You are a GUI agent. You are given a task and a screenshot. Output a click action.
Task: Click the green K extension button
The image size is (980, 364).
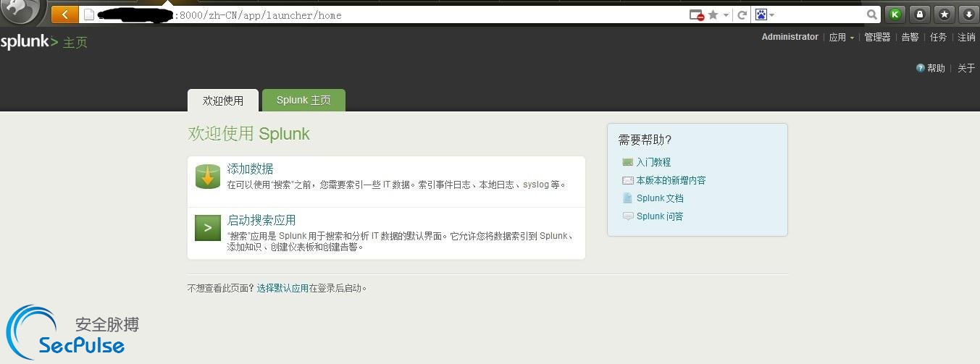tap(895, 14)
